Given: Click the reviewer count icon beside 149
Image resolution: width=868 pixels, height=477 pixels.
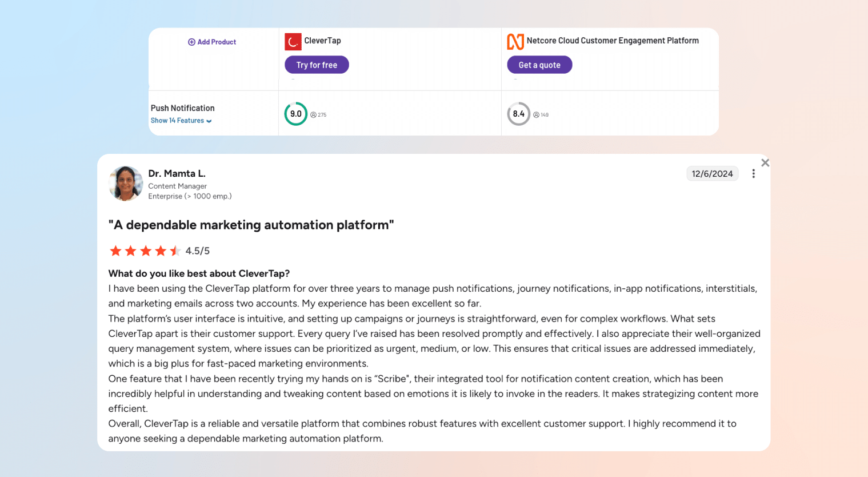Looking at the screenshot, I should (536, 114).
